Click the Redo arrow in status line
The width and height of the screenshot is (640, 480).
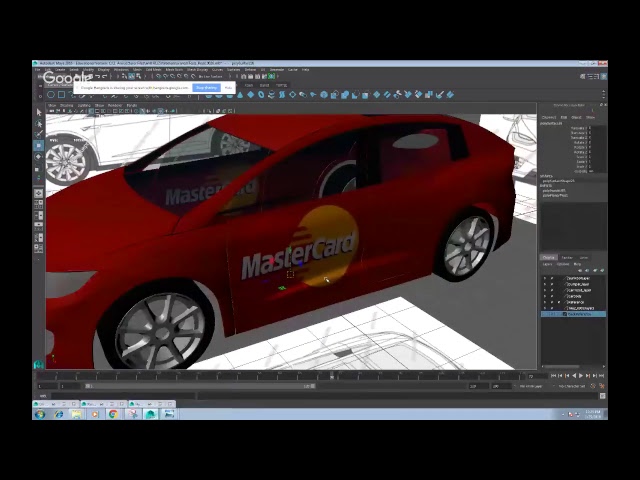pyautogui.click(x=104, y=76)
